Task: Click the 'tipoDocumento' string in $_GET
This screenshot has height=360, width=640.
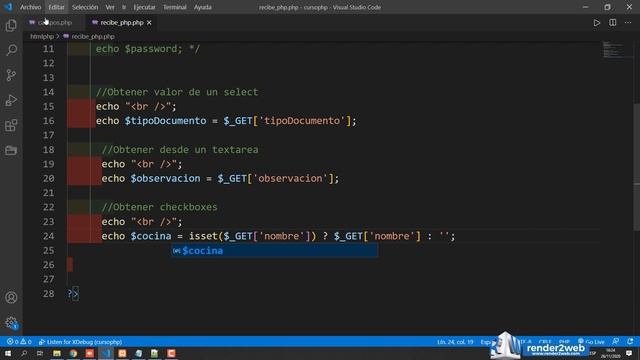Action: [x=302, y=121]
